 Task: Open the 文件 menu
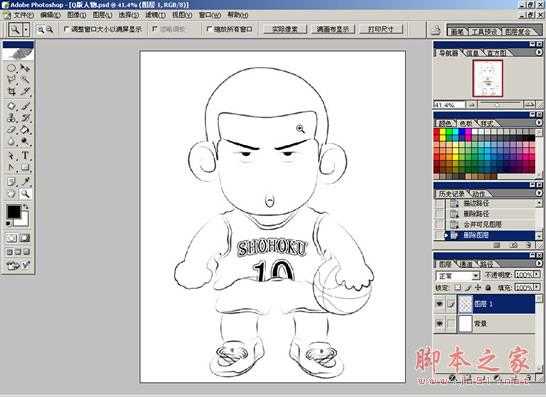click(22, 15)
